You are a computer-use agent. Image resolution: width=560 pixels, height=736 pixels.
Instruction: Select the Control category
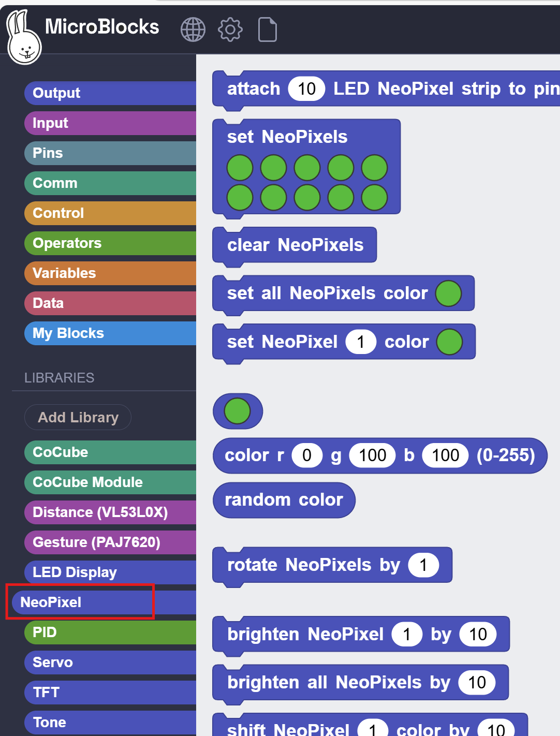click(x=110, y=213)
